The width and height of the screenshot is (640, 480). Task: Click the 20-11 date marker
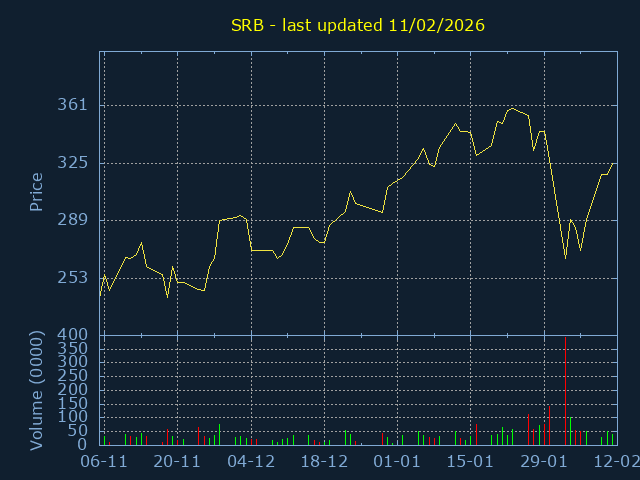coord(177,462)
